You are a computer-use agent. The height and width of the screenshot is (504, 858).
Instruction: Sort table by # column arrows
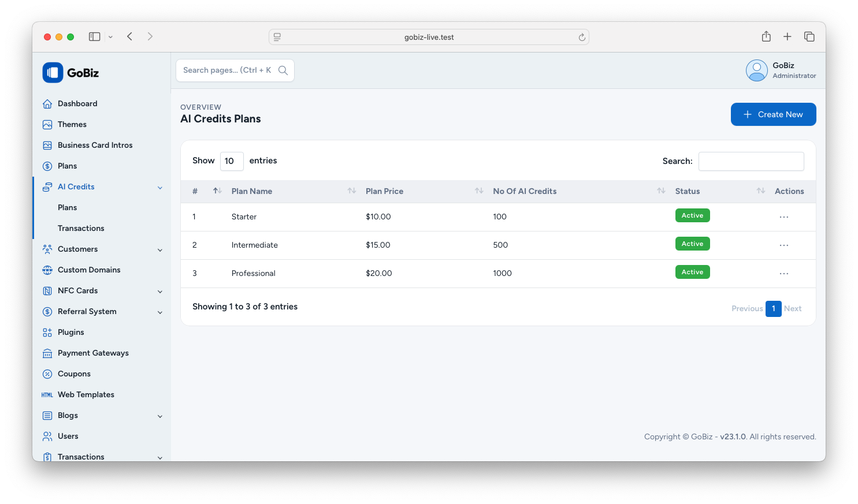tap(217, 191)
